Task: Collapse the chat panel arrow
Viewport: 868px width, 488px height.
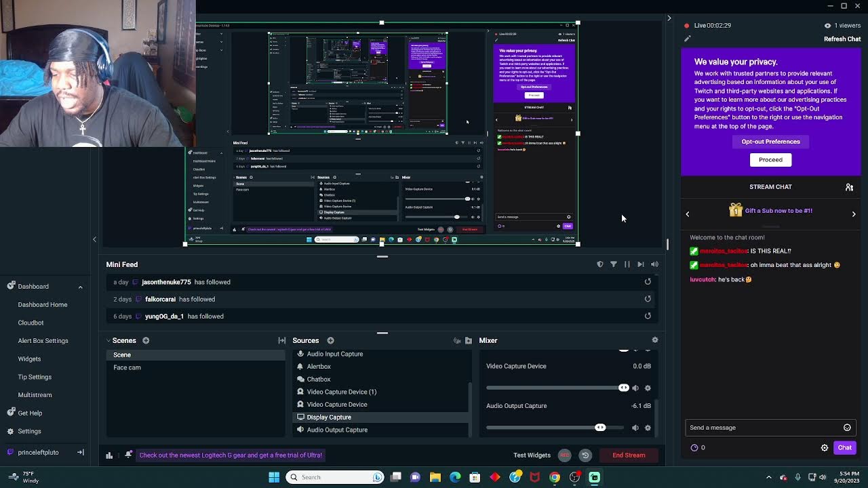Action: [x=669, y=18]
